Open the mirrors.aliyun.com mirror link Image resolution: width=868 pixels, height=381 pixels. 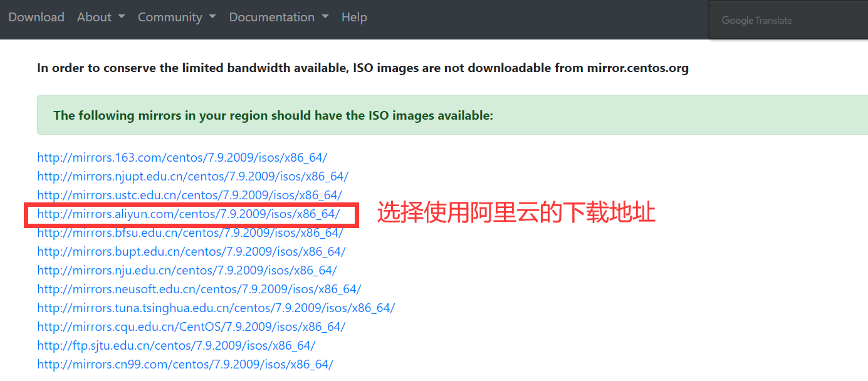[x=188, y=214]
